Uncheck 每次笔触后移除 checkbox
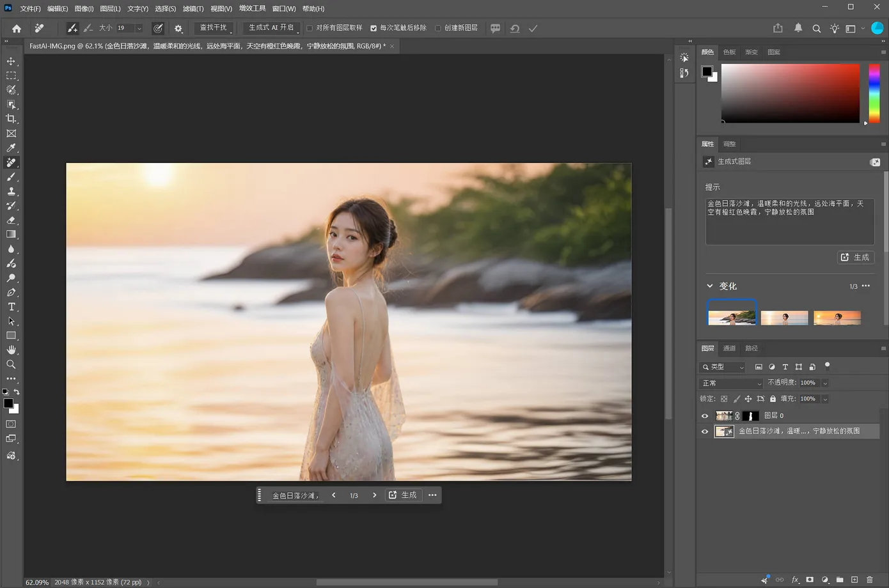889x588 pixels. pyautogui.click(x=374, y=28)
